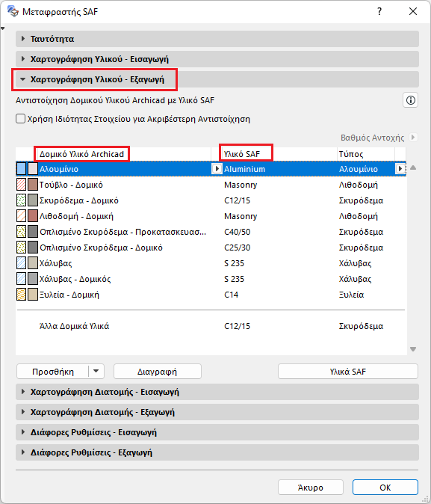The image size is (431, 504).
Task: Click C25/30 SAF material cell
Action: [x=237, y=248]
